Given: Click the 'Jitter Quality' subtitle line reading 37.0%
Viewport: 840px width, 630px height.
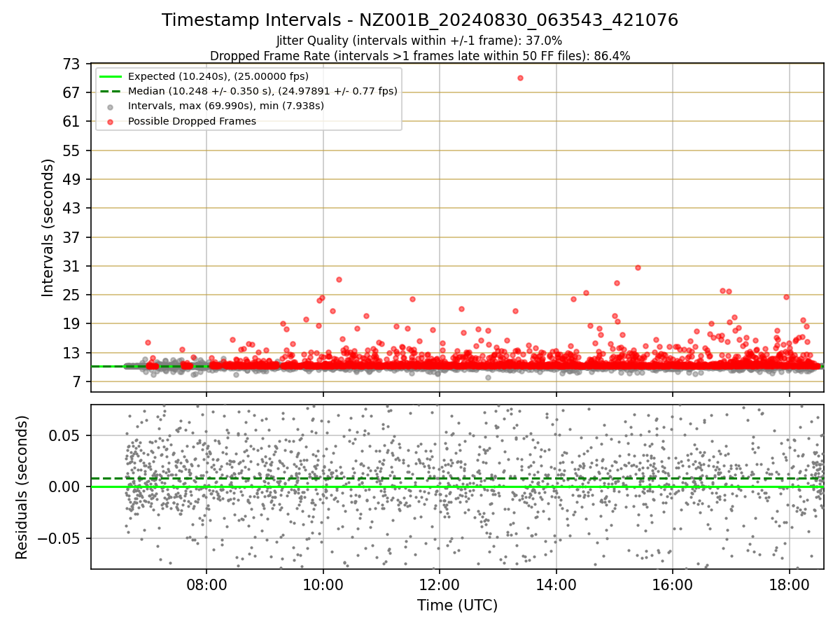Looking at the screenshot, I should click(x=419, y=41).
